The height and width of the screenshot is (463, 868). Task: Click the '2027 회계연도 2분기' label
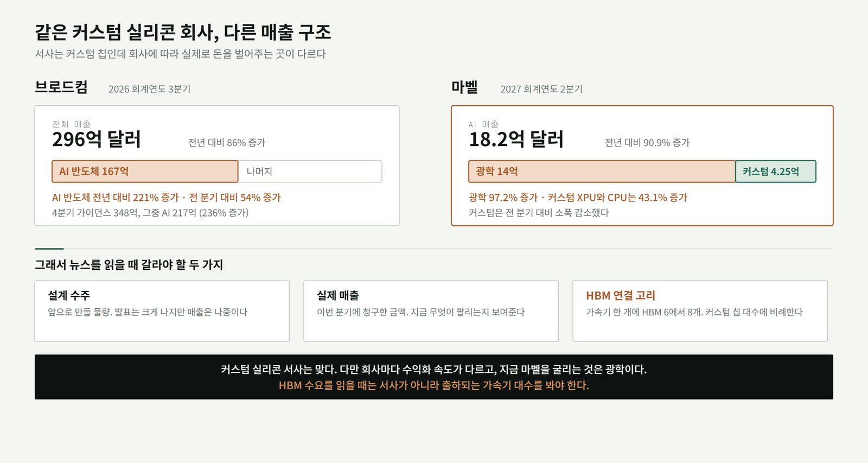point(541,89)
